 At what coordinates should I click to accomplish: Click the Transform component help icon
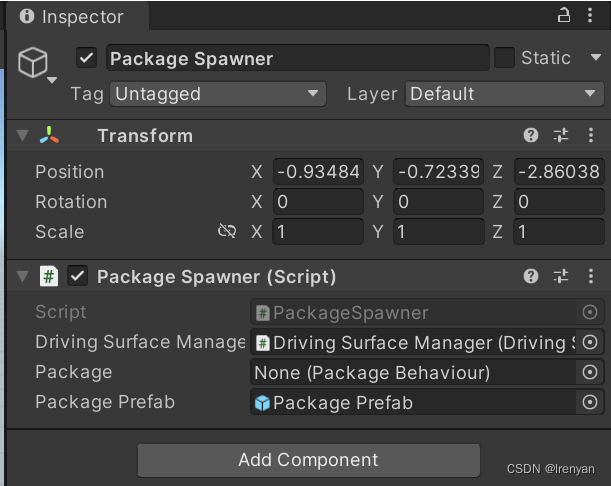(531, 136)
